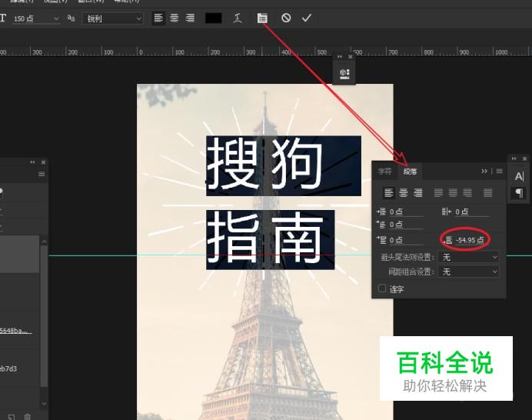Click the left indent value field

click(406, 212)
